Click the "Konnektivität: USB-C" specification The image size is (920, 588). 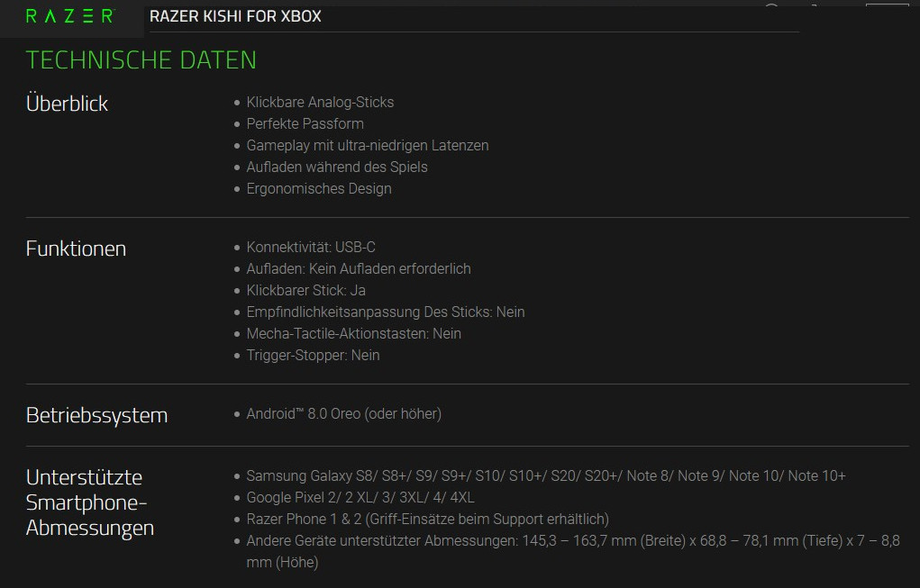tap(311, 247)
